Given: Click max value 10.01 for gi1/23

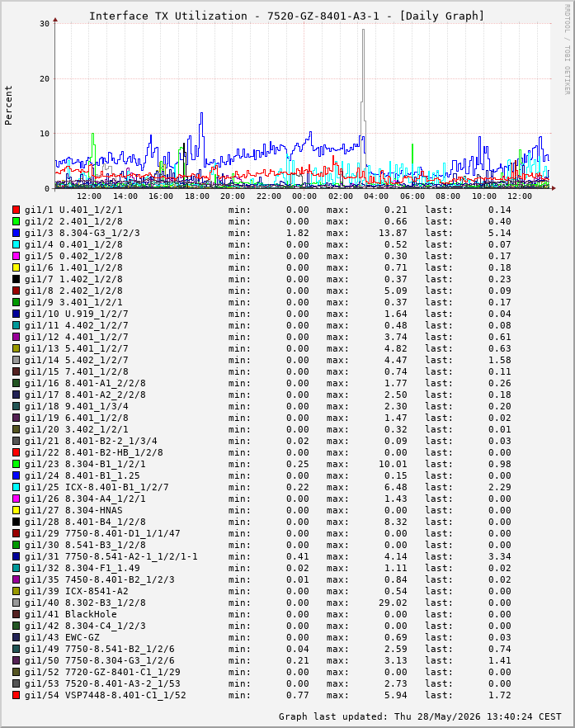Looking at the screenshot, I should coord(393,464).
